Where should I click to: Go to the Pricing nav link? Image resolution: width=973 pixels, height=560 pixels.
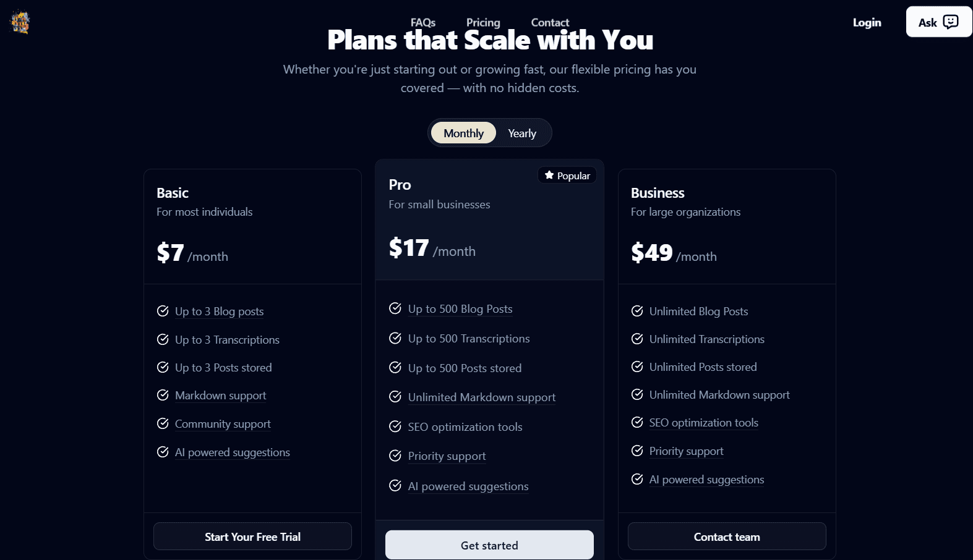483,22
